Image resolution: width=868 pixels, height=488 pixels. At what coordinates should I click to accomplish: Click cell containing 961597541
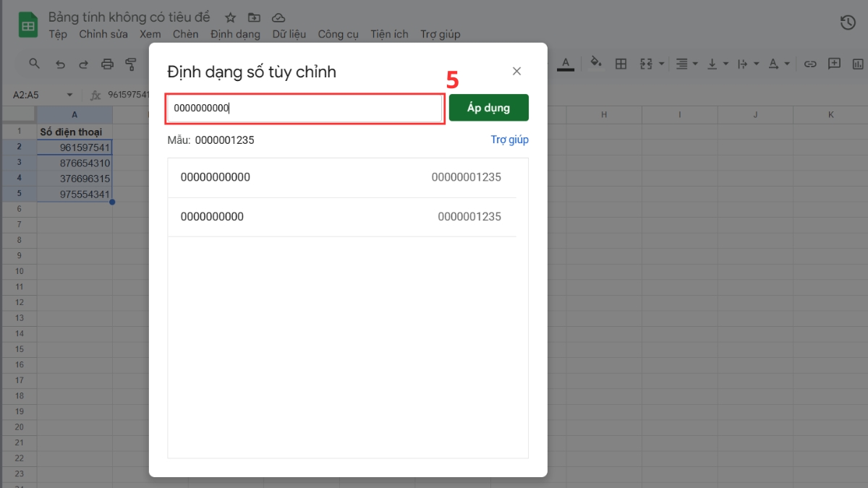click(75, 147)
